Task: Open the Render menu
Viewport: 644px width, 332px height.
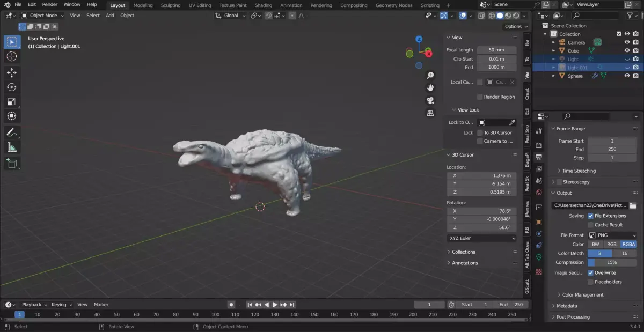Action: (x=50, y=4)
